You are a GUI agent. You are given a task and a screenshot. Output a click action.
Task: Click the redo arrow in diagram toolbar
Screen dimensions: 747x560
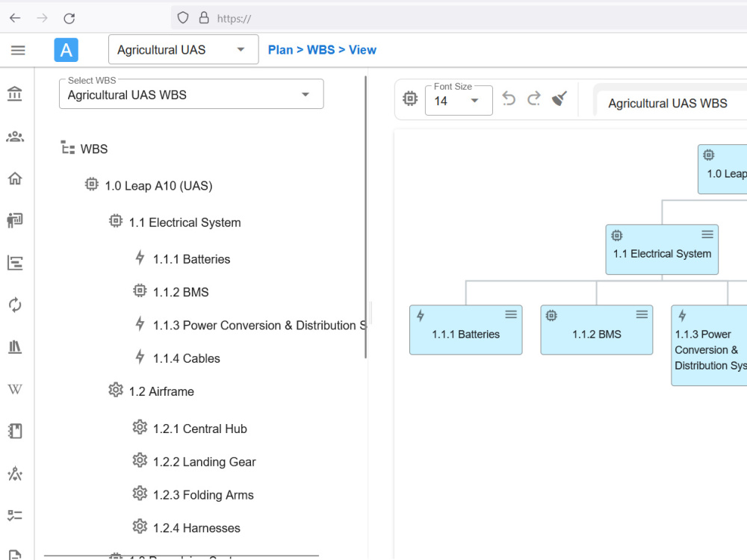(534, 99)
